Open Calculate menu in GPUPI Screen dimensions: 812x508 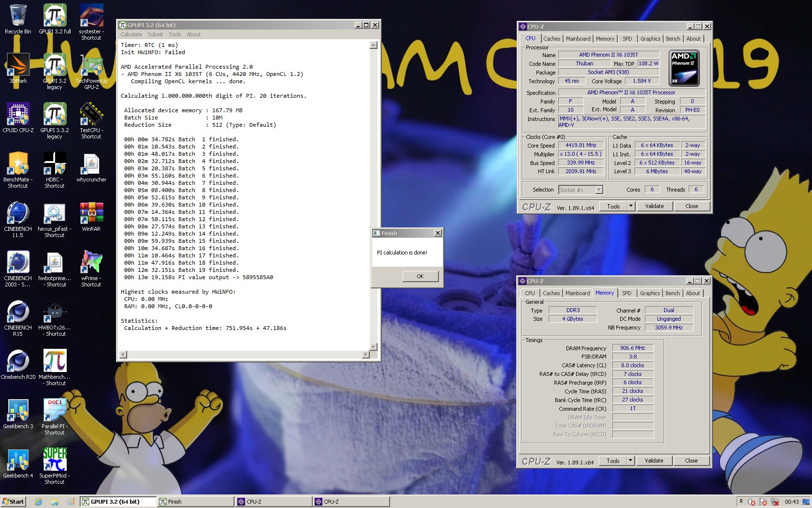[131, 34]
